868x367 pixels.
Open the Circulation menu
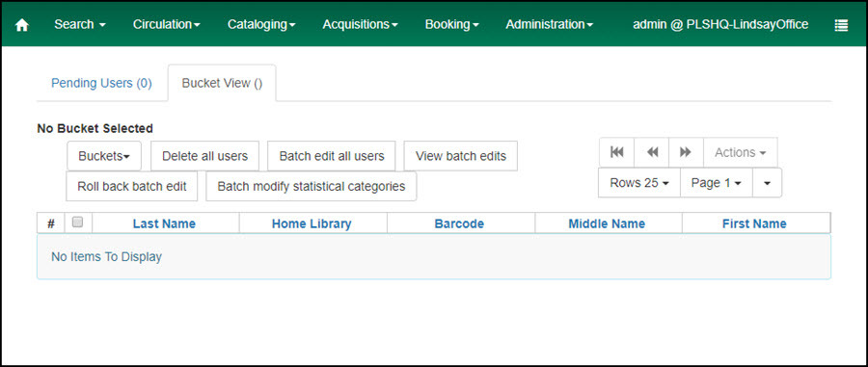(x=167, y=25)
